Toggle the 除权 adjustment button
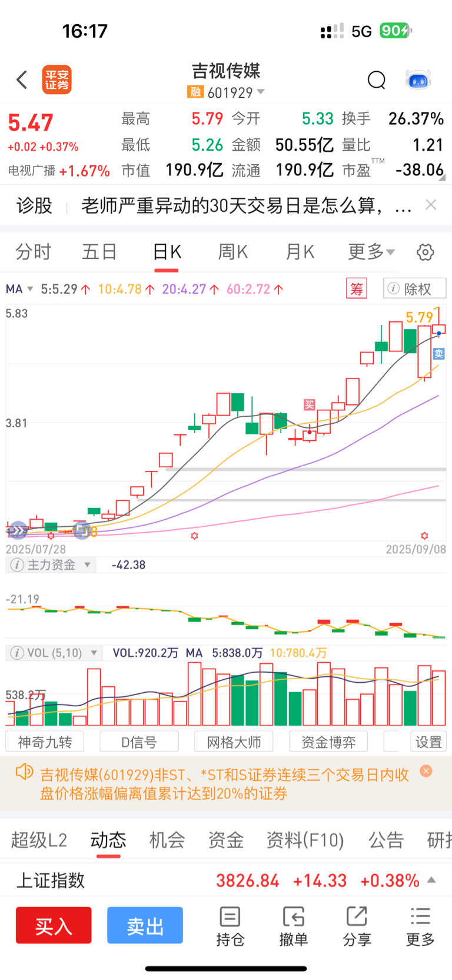This screenshot has width=452, height=980. point(415,289)
